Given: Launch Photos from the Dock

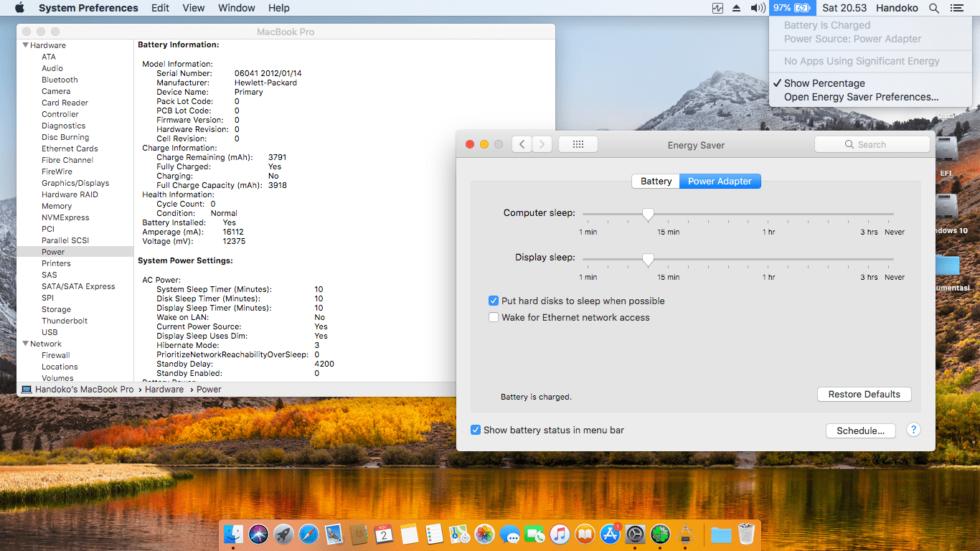Looking at the screenshot, I should pos(485,534).
